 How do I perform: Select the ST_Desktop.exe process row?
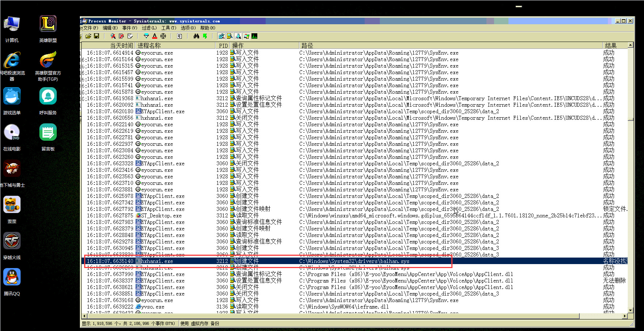tap(355, 216)
